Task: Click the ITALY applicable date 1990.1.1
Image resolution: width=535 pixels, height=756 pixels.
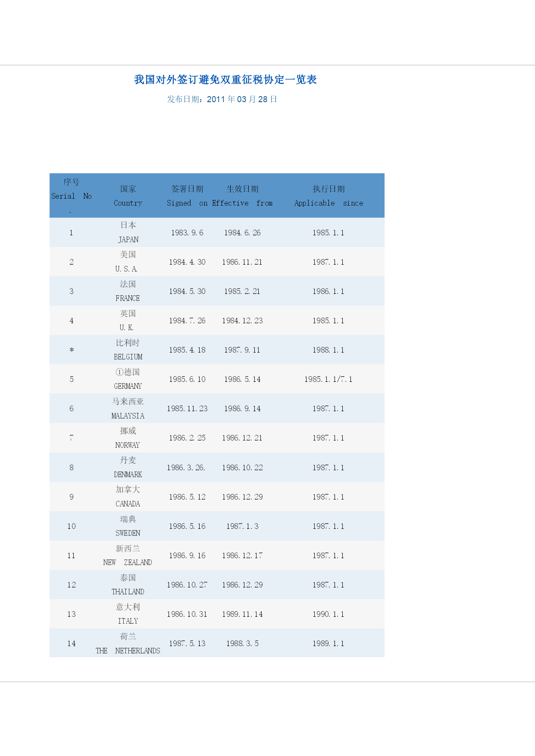Action: (329, 614)
